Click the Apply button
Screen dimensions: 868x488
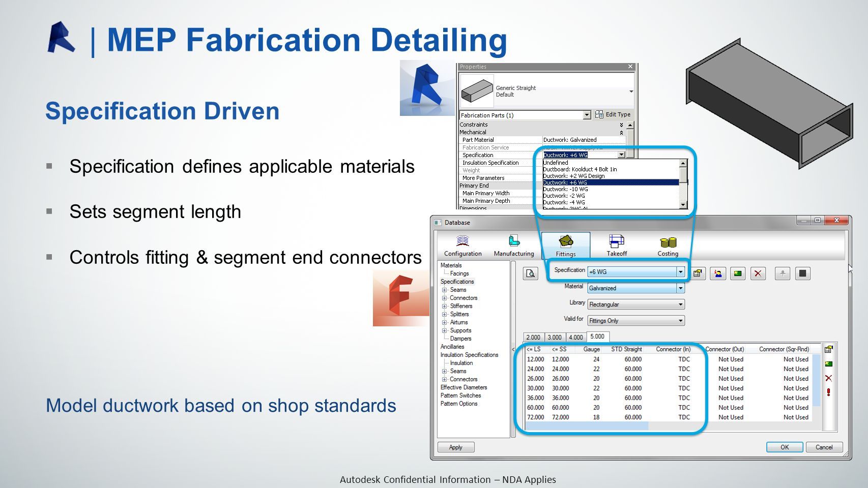(456, 447)
